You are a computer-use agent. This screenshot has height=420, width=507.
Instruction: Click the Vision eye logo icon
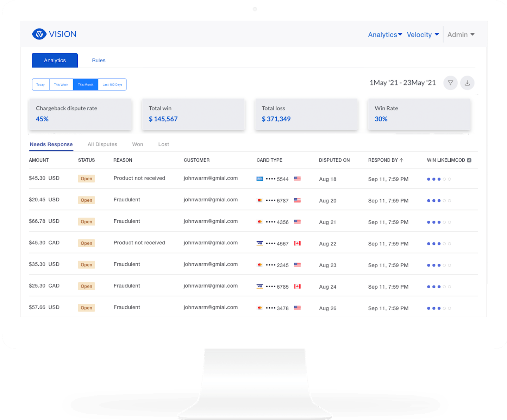[x=39, y=34]
